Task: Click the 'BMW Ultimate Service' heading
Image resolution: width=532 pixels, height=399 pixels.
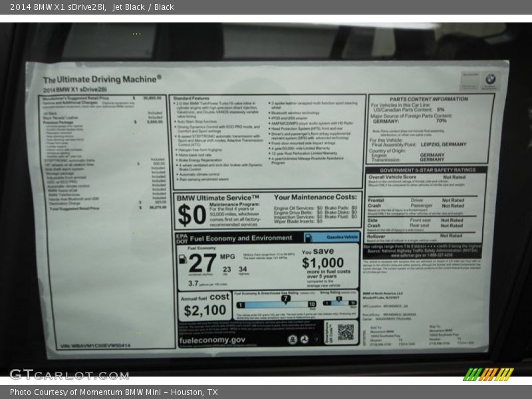Action: tap(218, 198)
